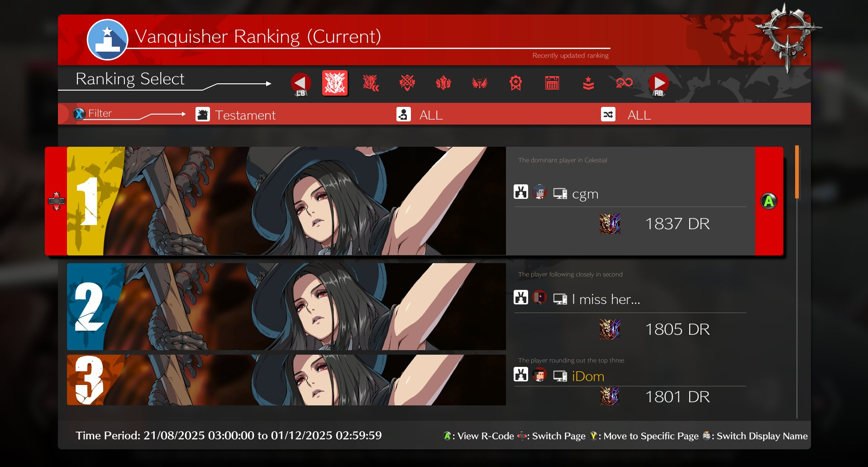Screen dimensions: 868x467
Task: Click iDom's pixel avatar icon
Action: coord(539,374)
